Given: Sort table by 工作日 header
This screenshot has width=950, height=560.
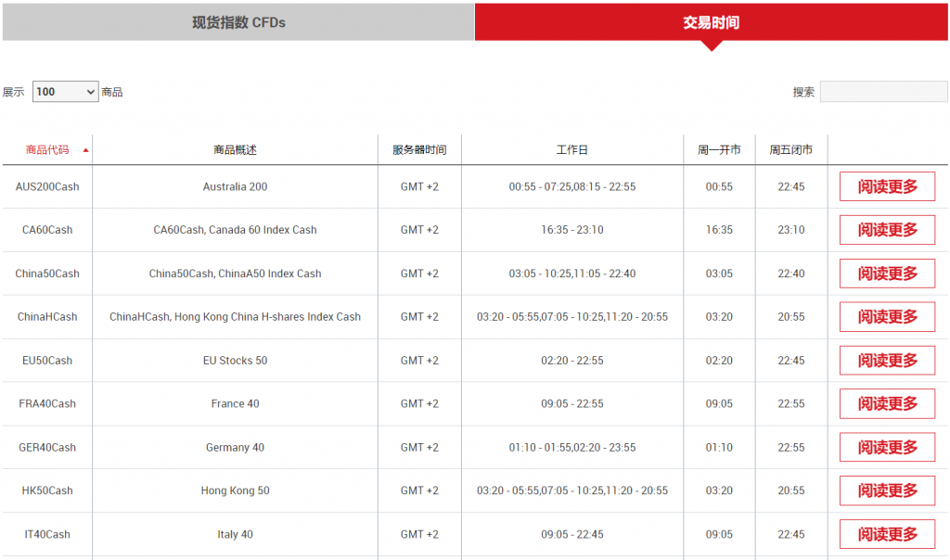Looking at the screenshot, I should (x=571, y=150).
